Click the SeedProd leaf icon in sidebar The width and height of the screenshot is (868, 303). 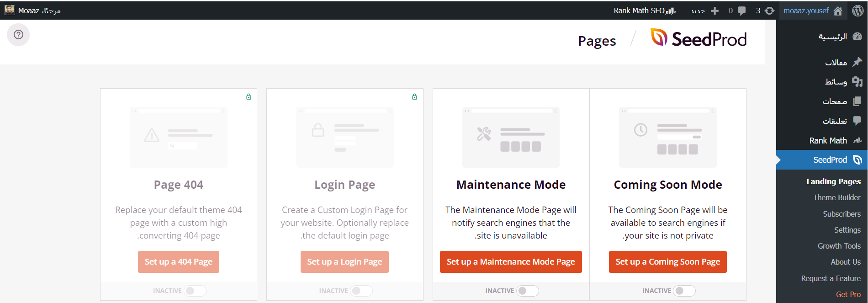[x=857, y=160]
